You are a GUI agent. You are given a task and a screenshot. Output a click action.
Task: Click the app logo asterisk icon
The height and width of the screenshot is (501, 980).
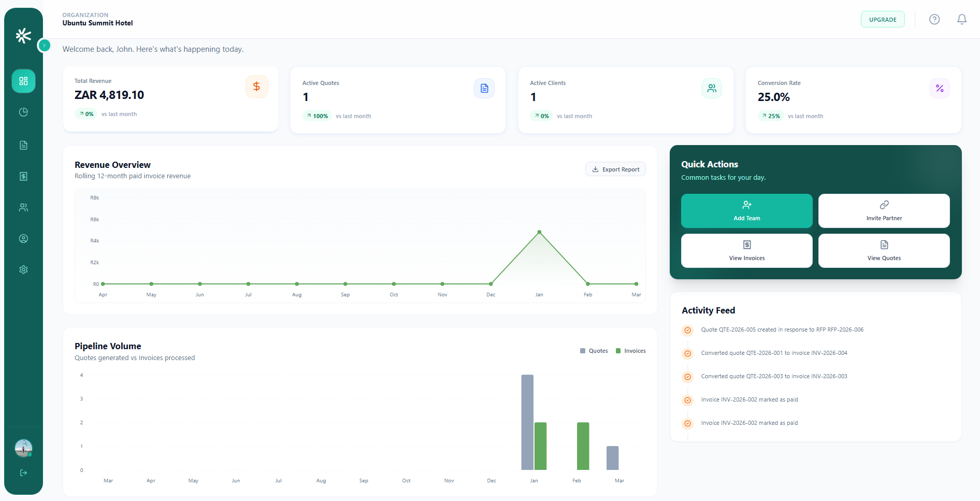(x=23, y=35)
